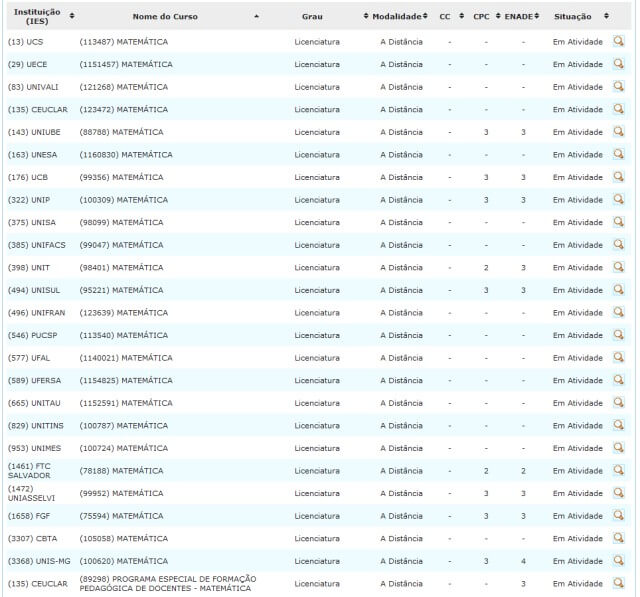Click the Modalidade header label
This screenshot has height=597, width=640.
397,17
